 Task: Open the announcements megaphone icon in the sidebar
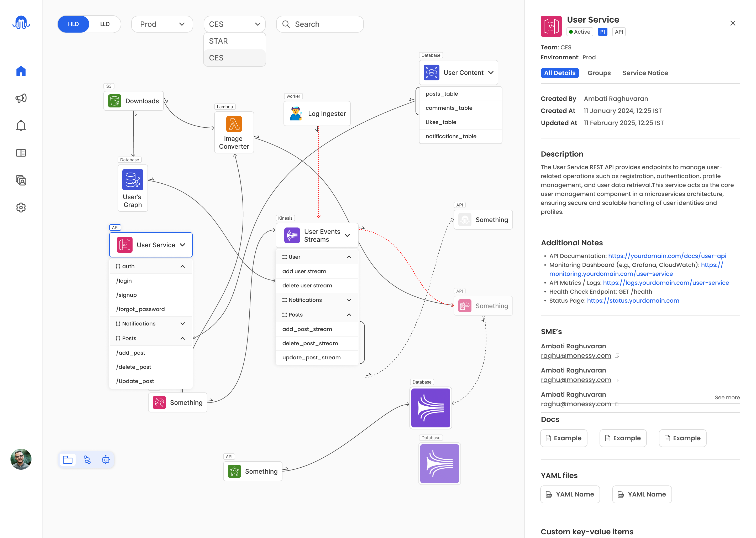21,98
